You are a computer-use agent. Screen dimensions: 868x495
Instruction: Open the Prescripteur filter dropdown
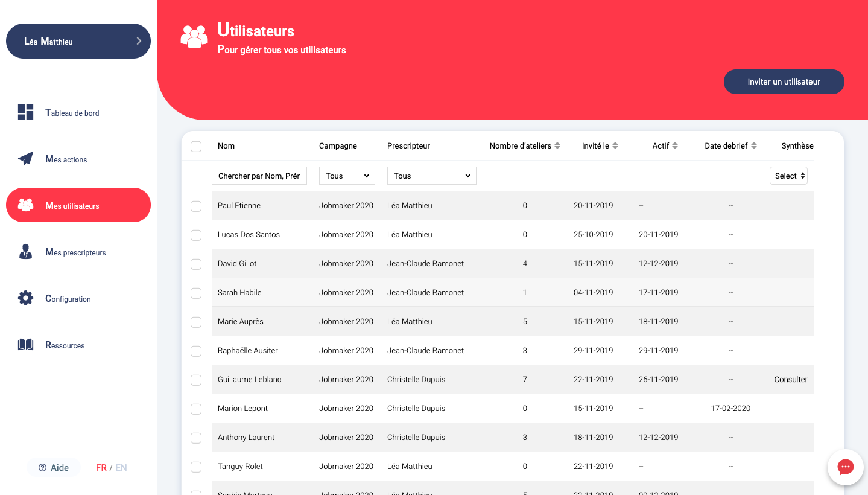(431, 176)
